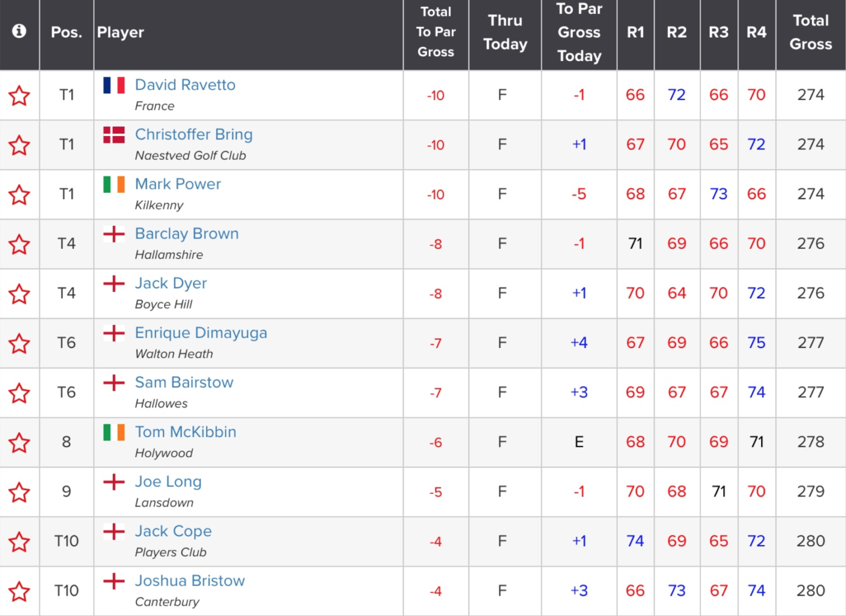Click the Ireland flag next to Mark Power
The image size is (846, 616).
click(x=114, y=184)
